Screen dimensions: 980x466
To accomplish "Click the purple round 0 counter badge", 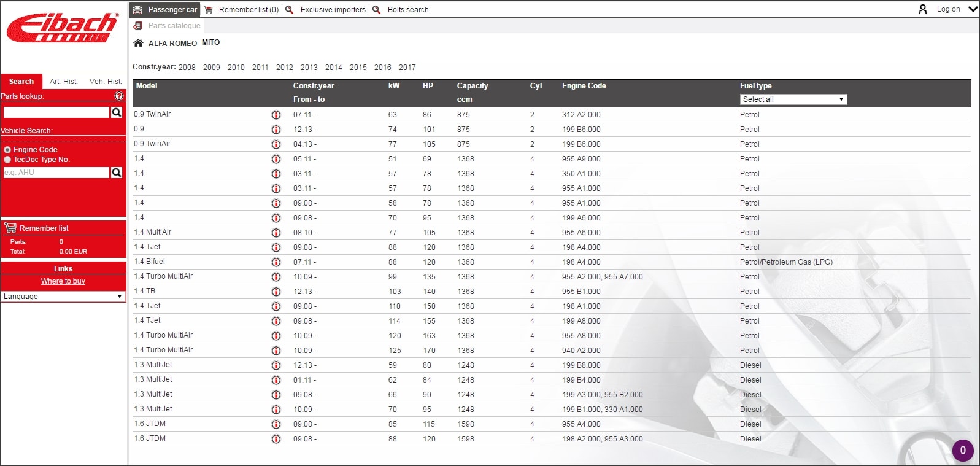I will [x=963, y=450].
